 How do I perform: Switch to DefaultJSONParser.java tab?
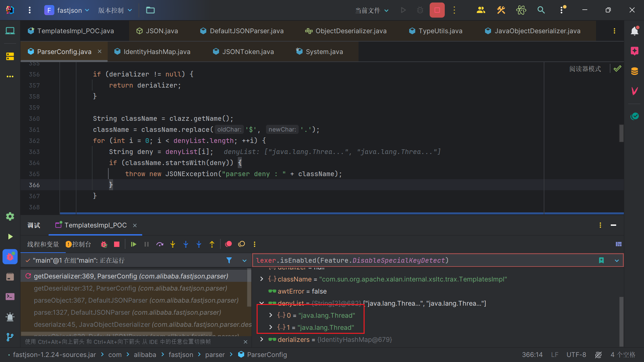[242, 31]
